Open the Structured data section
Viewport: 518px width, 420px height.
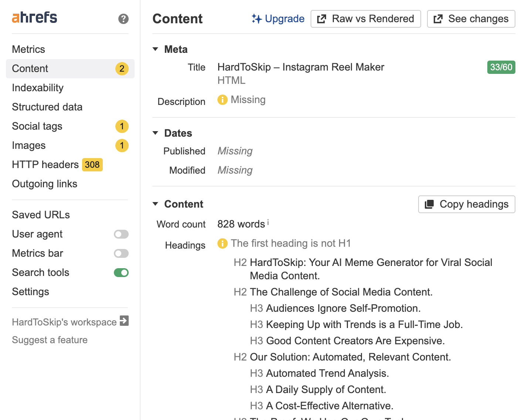click(47, 107)
